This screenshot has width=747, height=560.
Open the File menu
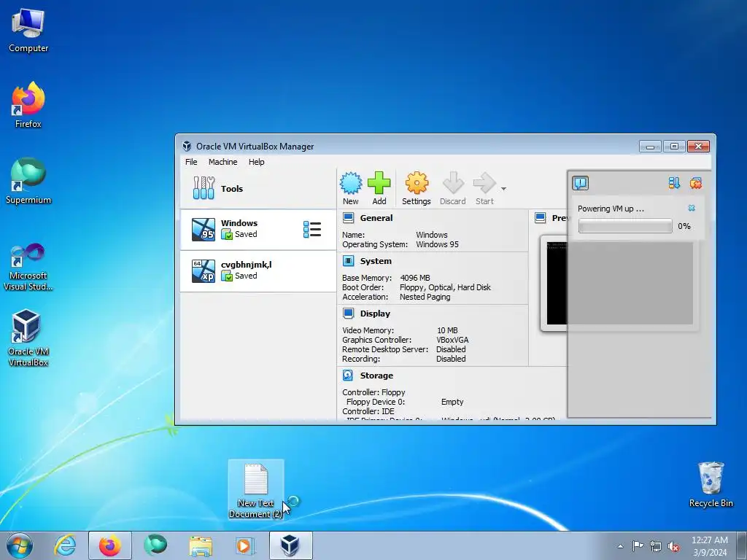pos(191,162)
